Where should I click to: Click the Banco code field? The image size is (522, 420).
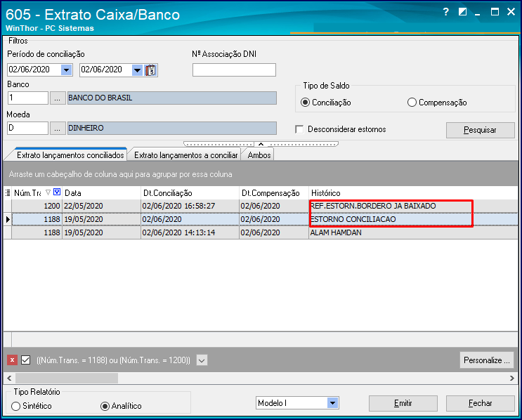click(27, 98)
